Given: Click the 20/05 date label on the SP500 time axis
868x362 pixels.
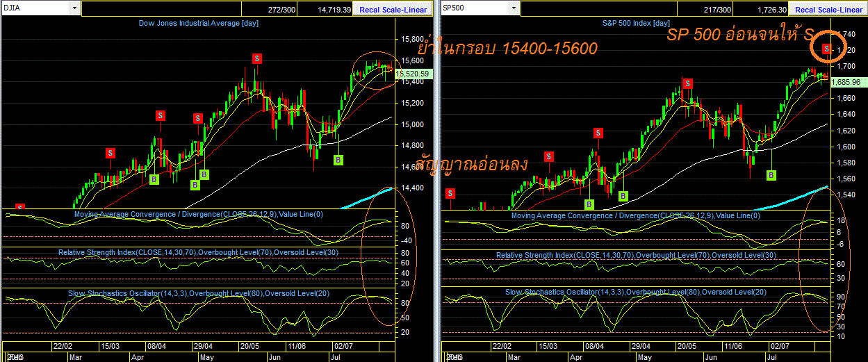Looking at the screenshot, I should (687, 345).
